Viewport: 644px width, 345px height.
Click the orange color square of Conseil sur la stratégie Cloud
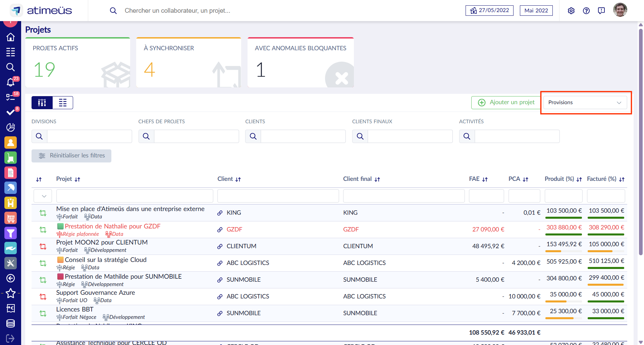(60, 260)
